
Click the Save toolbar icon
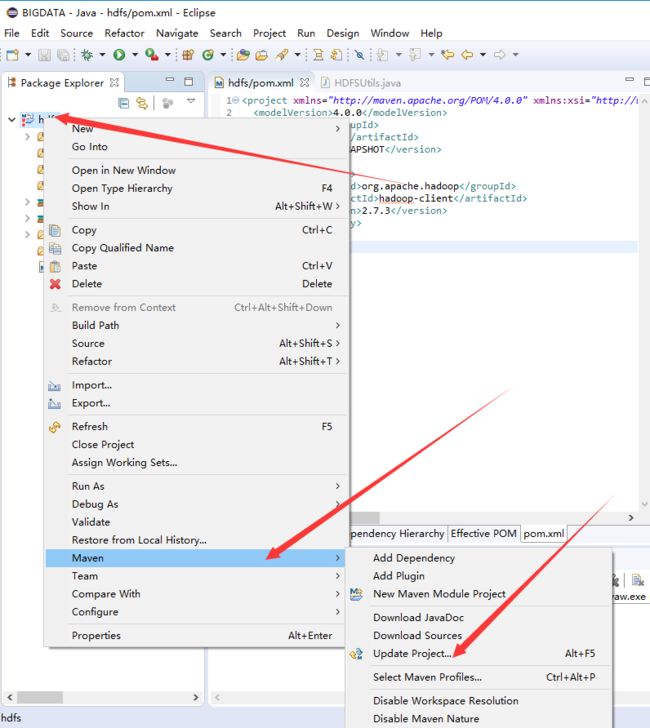[44, 55]
